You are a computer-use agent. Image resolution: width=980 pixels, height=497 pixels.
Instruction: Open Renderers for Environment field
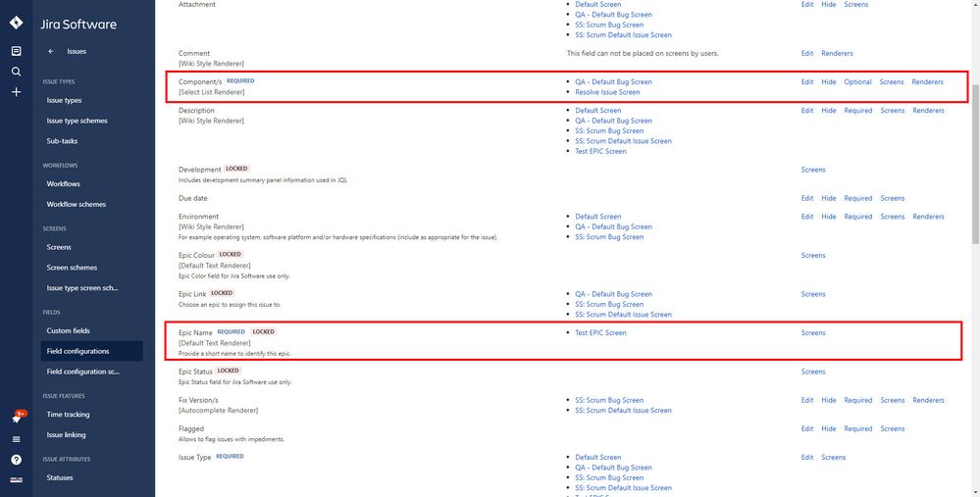point(928,217)
